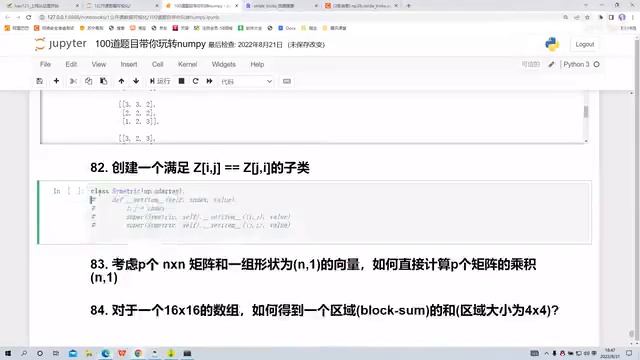Open Windows taskbar search
This screenshot has width=640, height=360.
(x=24, y=353)
